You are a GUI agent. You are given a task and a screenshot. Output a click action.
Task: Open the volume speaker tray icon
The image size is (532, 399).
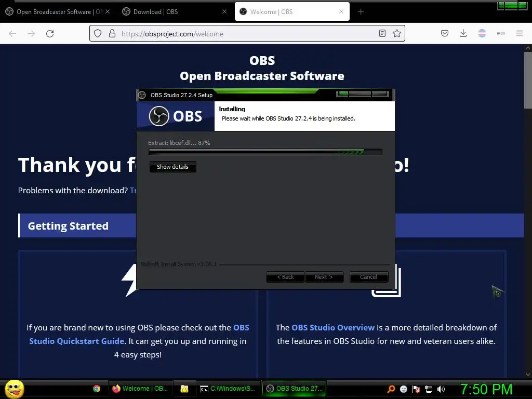[441, 389]
